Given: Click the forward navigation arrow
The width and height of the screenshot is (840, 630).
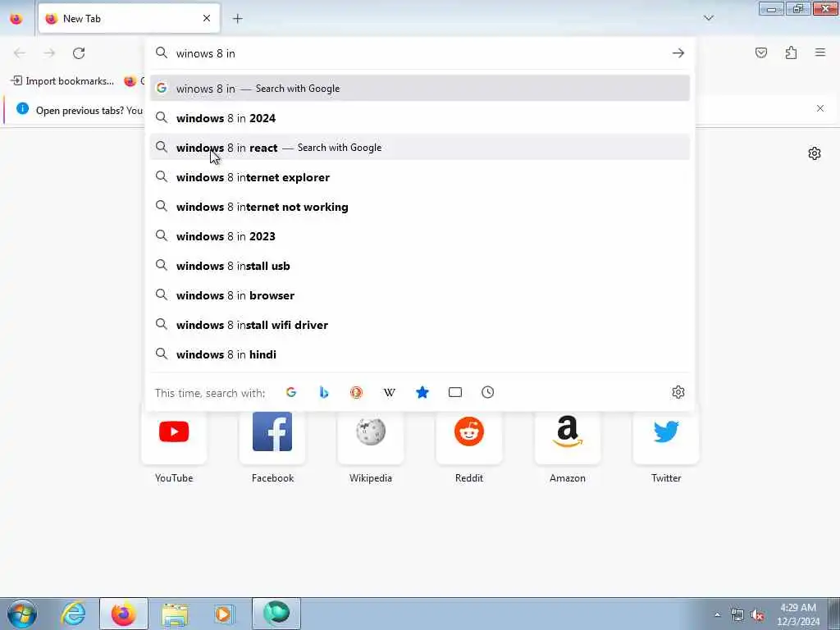Looking at the screenshot, I should coord(49,53).
